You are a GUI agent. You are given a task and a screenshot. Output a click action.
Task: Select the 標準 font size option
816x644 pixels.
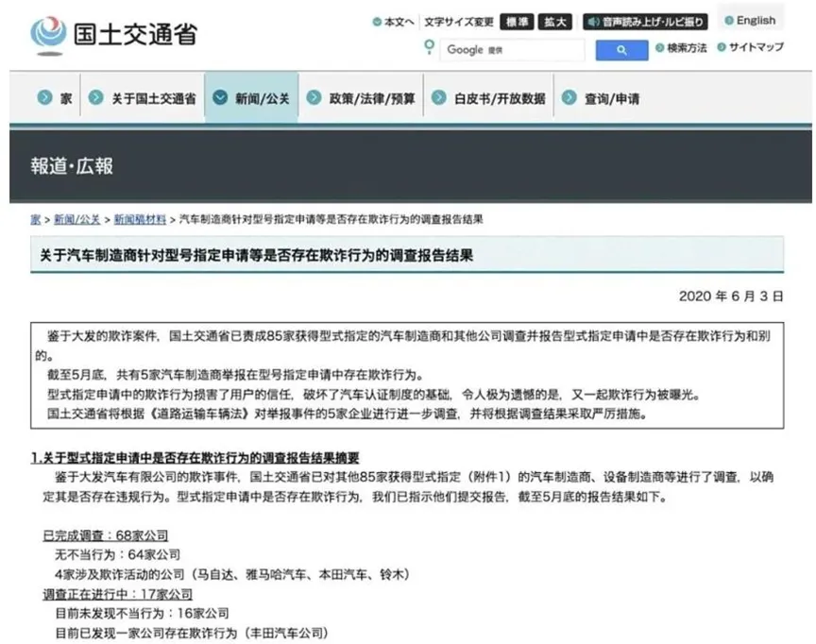click(x=515, y=21)
